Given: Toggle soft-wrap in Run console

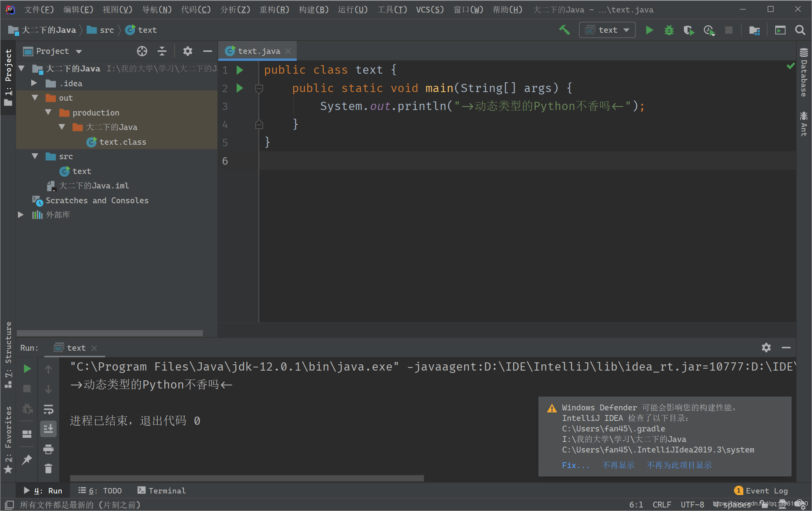Looking at the screenshot, I should pyautogui.click(x=48, y=409).
